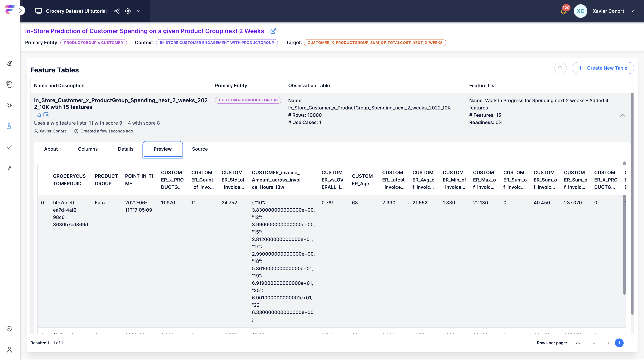Open the flask experiment sidebar icon
The height and width of the screenshot is (360, 644).
point(9,126)
